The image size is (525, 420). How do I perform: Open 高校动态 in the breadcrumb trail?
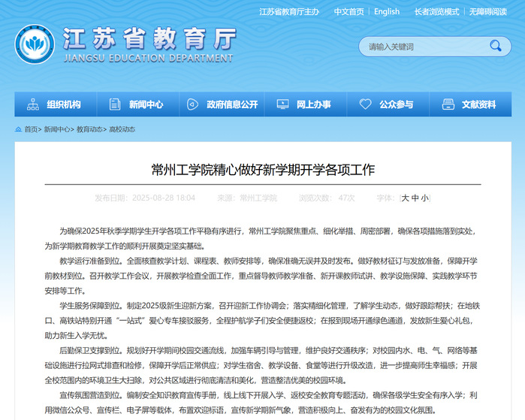[122, 130]
